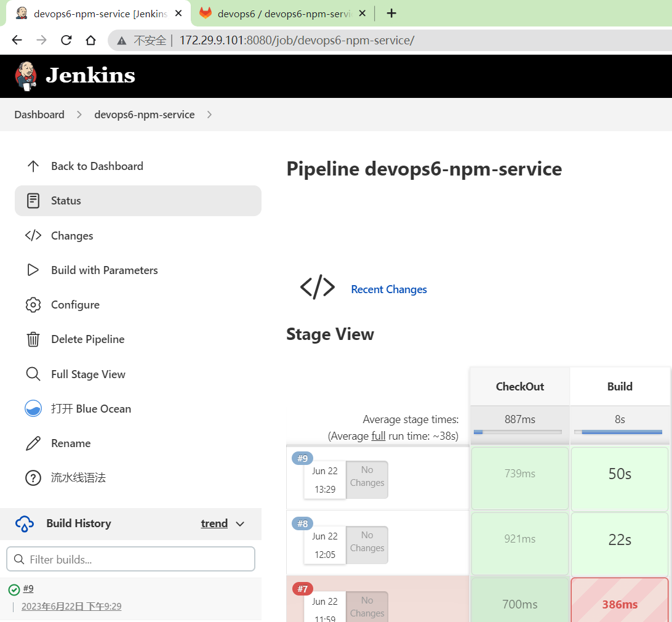Click the Rename pencil icon
672x622 pixels.
tap(33, 443)
